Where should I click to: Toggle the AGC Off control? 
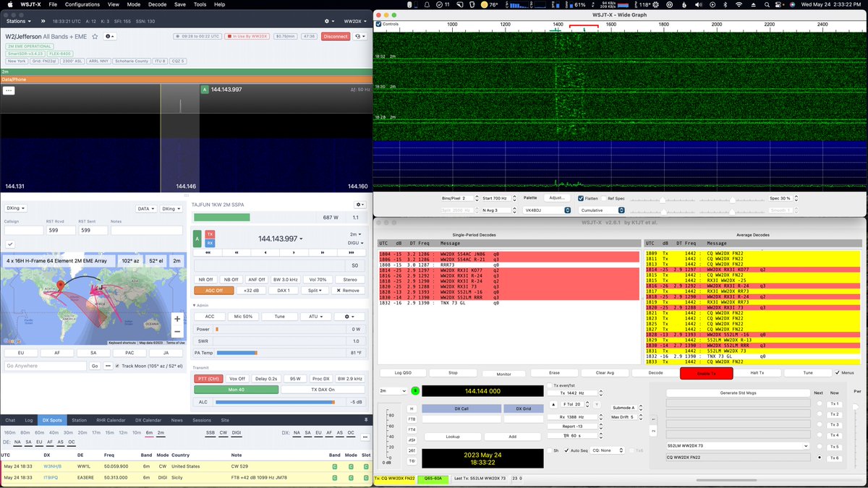tap(213, 290)
